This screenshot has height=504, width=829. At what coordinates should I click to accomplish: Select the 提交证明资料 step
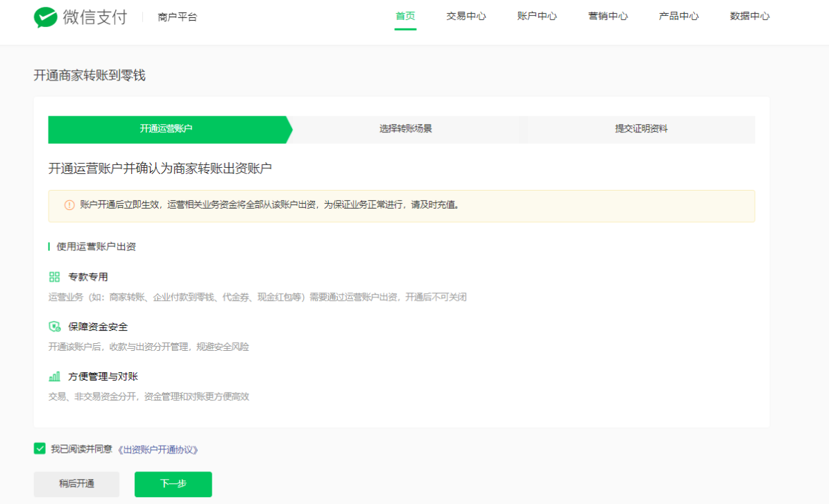point(641,129)
